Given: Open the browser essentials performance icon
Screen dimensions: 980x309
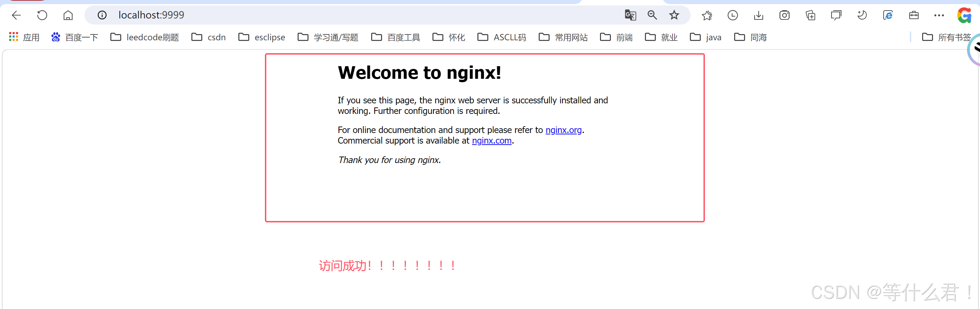Looking at the screenshot, I should coord(862,15).
